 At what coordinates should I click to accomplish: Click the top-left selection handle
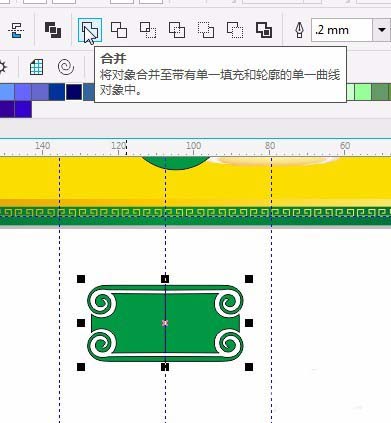pos(81,279)
